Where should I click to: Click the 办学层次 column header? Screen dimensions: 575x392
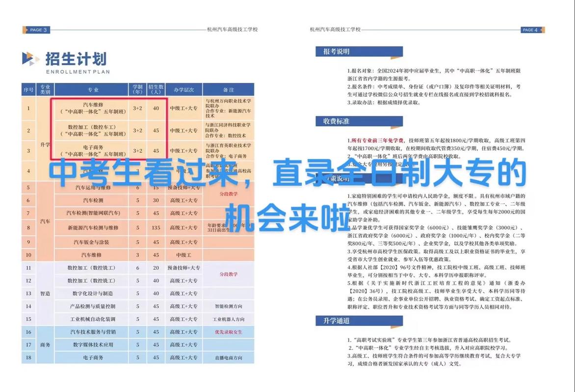183,90
